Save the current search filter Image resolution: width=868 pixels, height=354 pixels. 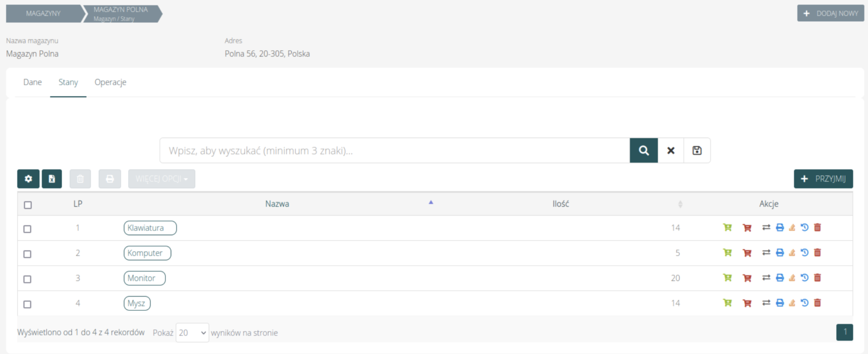(x=697, y=150)
